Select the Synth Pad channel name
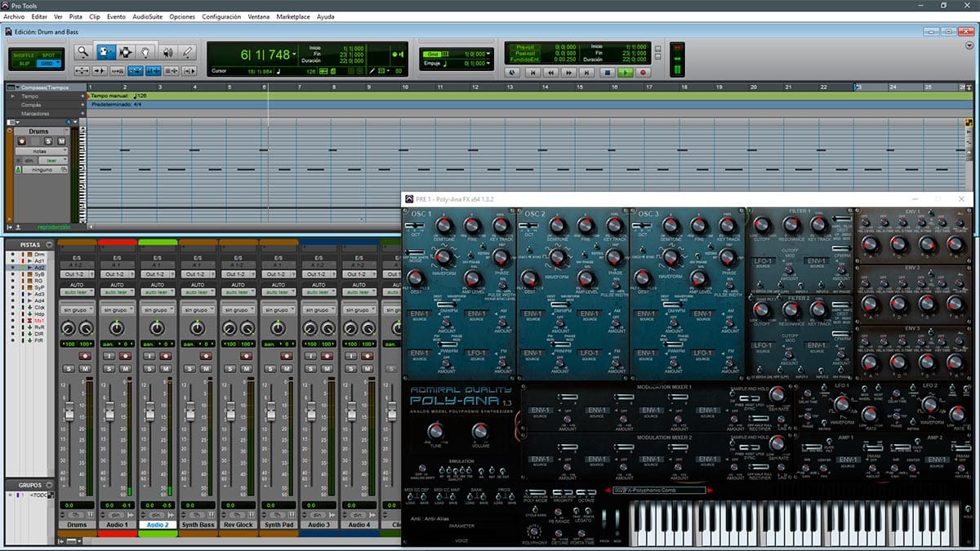The image size is (980, 551). pos(278,525)
